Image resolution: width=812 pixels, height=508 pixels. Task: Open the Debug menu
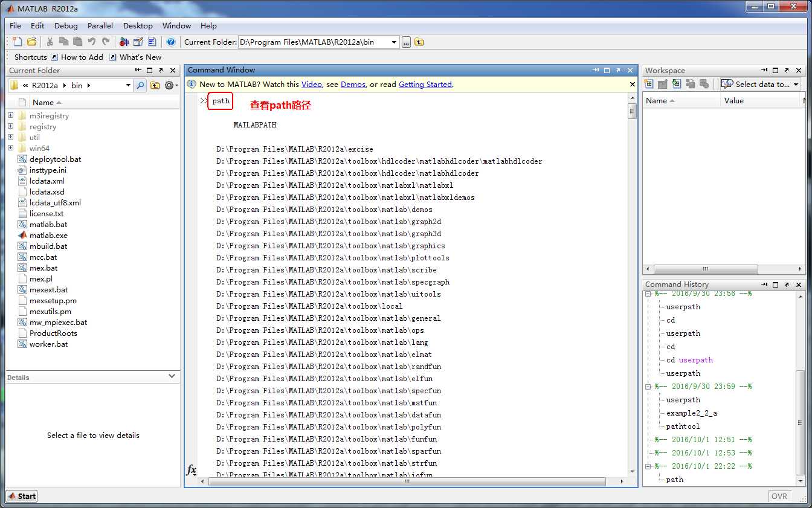(66, 25)
